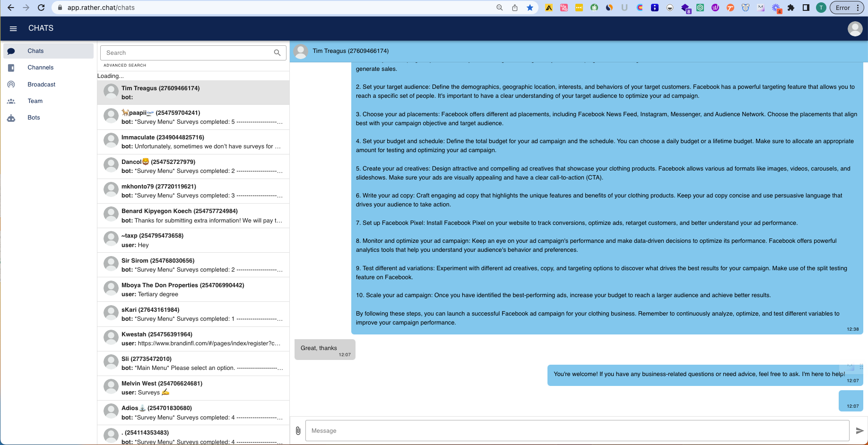
Task: Select Chats in the left menu
Action: click(x=48, y=51)
